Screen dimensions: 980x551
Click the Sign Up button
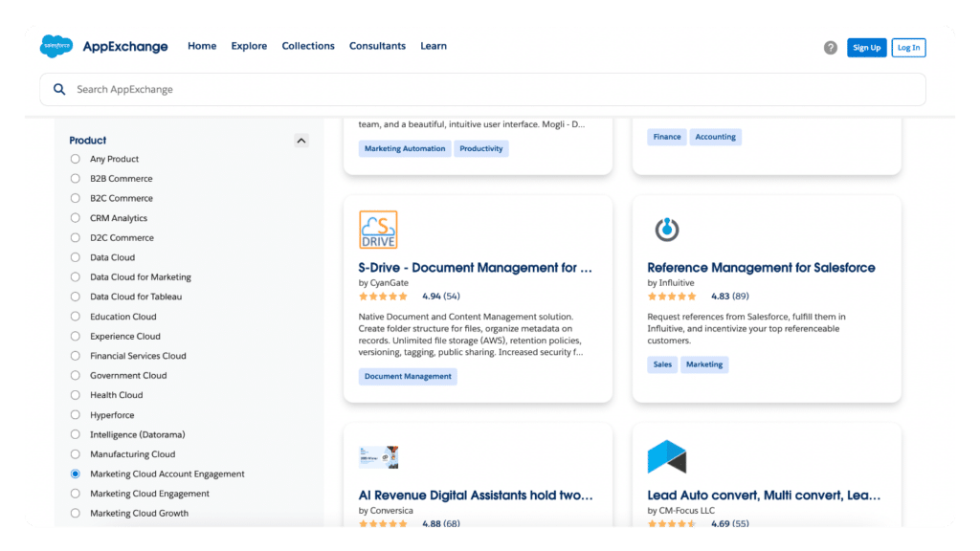pyautogui.click(x=866, y=47)
